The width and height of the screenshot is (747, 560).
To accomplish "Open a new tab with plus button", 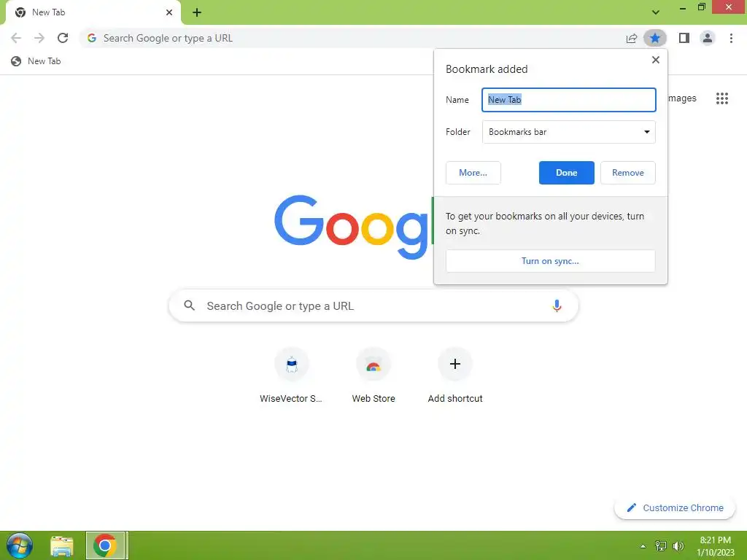I will tap(197, 12).
